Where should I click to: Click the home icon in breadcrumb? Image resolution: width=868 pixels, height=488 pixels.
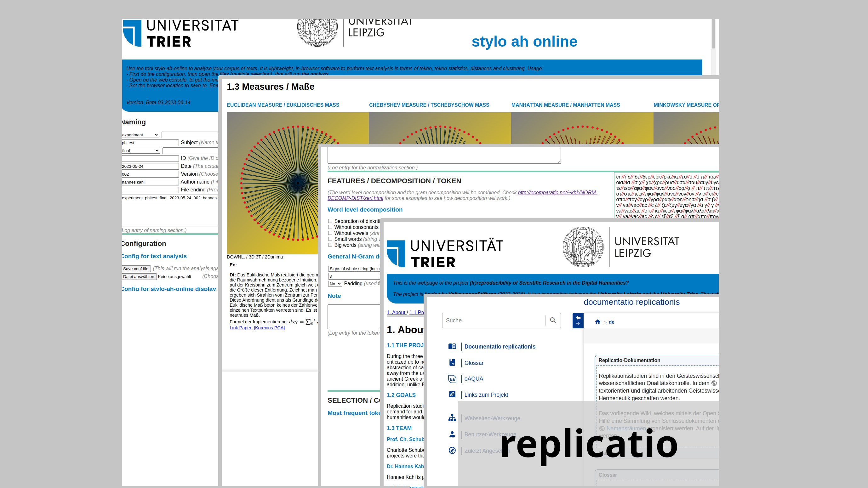(597, 322)
